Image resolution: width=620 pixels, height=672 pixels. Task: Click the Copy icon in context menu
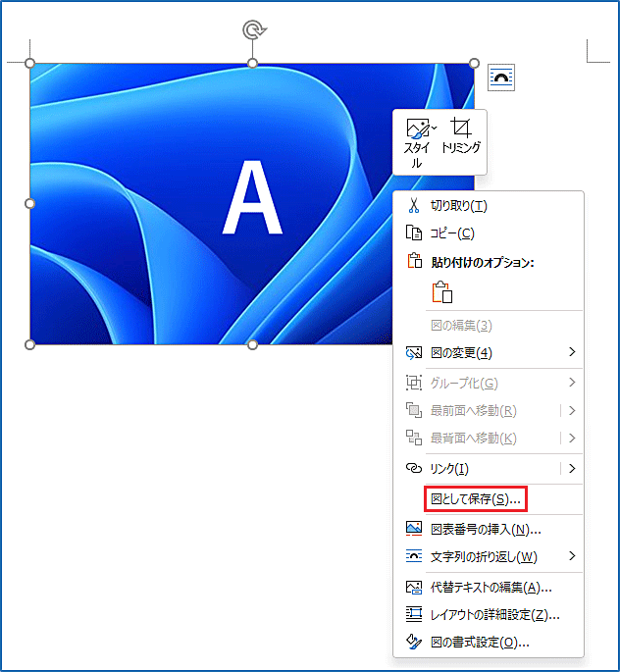413,233
